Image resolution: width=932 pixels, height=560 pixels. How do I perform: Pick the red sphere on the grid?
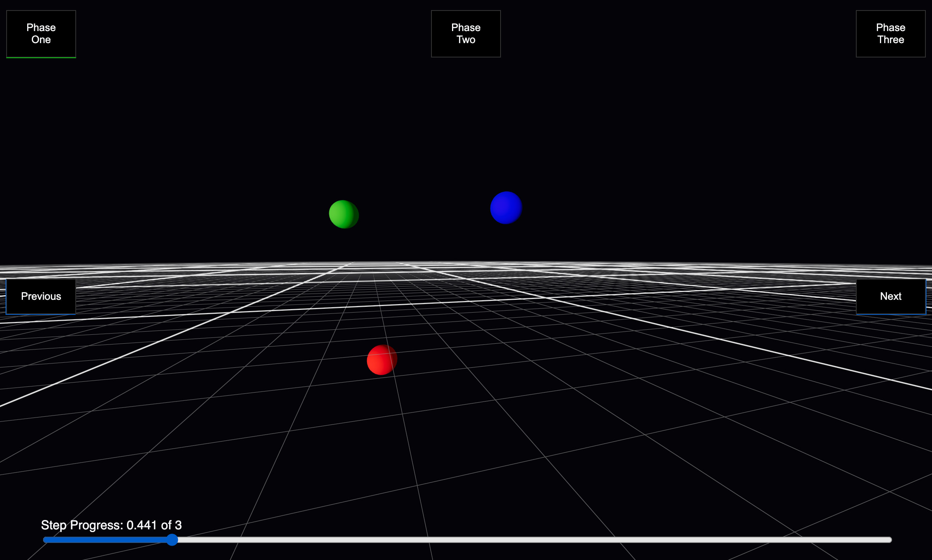coord(382,360)
